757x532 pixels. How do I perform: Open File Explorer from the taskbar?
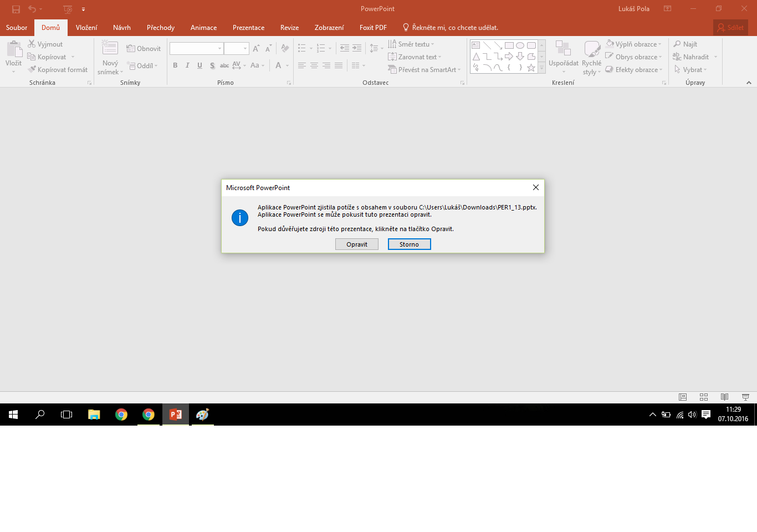[94, 415]
